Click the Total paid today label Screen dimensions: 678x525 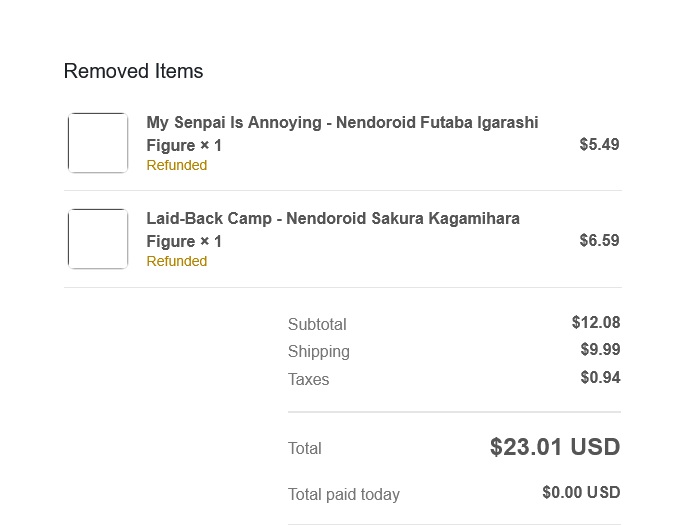pos(344,495)
